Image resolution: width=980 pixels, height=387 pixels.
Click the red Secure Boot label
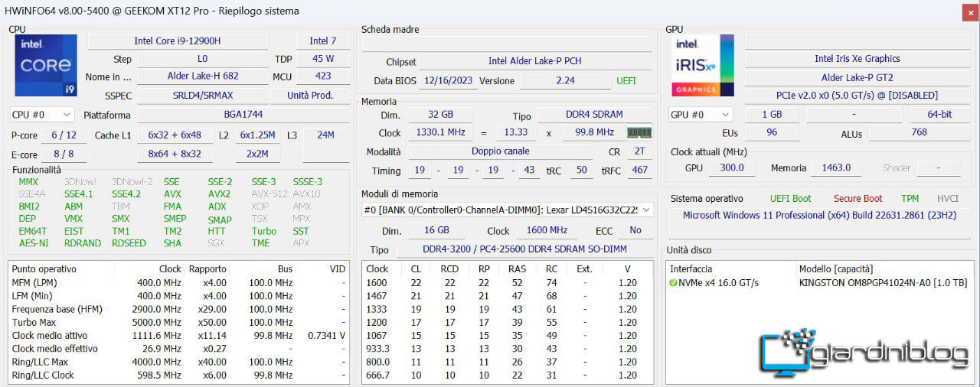click(857, 198)
